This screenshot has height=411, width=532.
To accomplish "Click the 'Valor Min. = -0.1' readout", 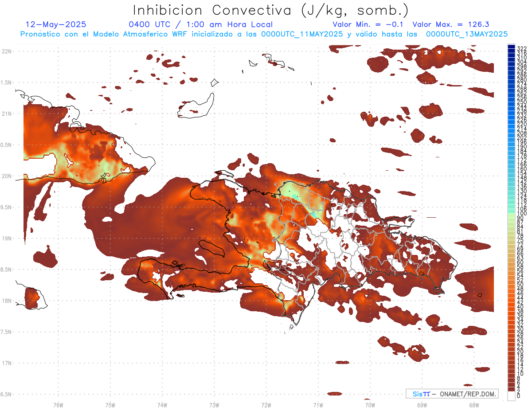I will click(368, 25).
